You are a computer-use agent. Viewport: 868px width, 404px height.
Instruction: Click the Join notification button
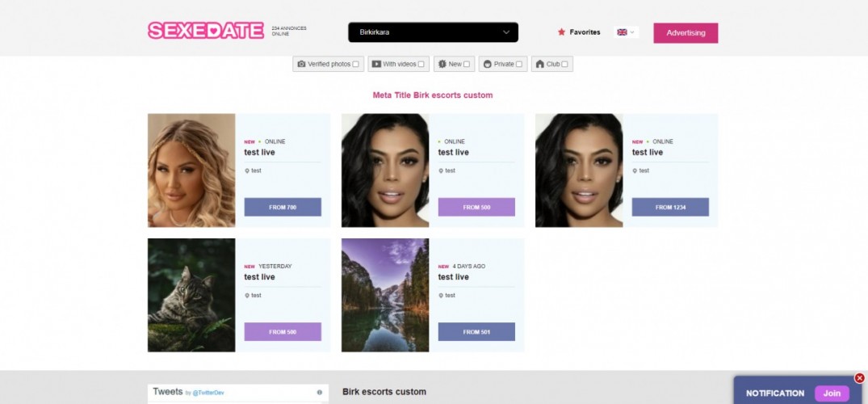[832, 393]
